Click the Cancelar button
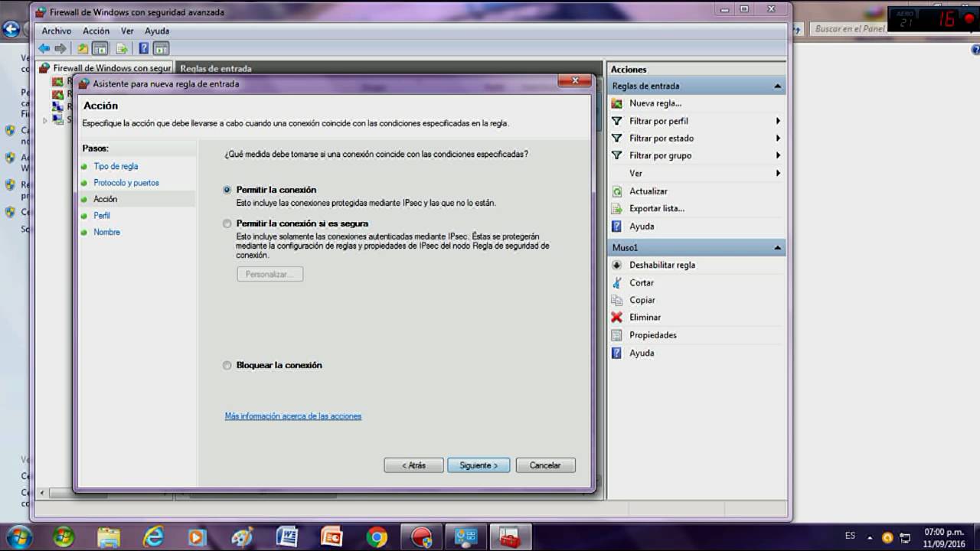 coord(545,465)
